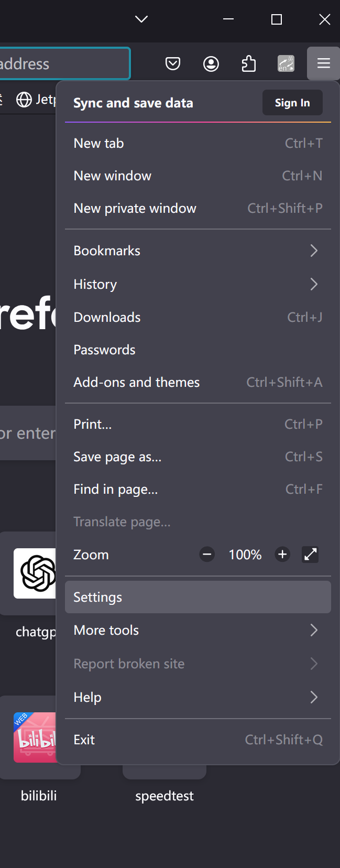Open the tab list dropdown arrow
The width and height of the screenshot is (340, 868).
[141, 19]
